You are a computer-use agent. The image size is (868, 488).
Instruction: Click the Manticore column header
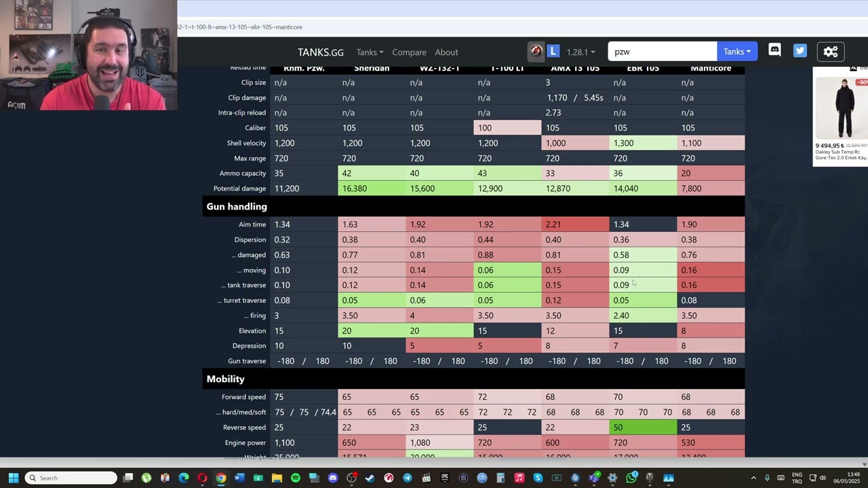pyautogui.click(x=711, y=68)
